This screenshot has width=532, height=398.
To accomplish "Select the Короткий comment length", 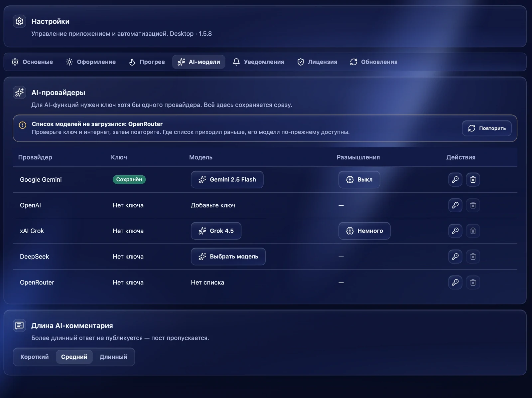I will [x=35, y=357].
